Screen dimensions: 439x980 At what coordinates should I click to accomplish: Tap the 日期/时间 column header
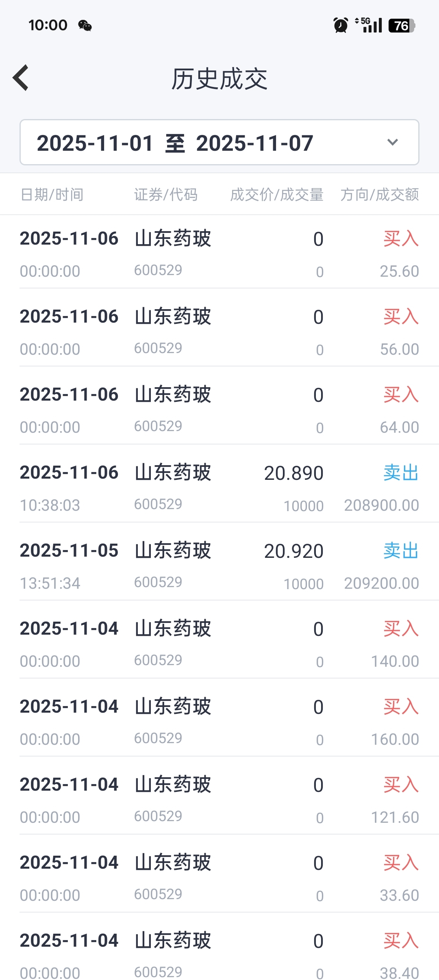52,195
